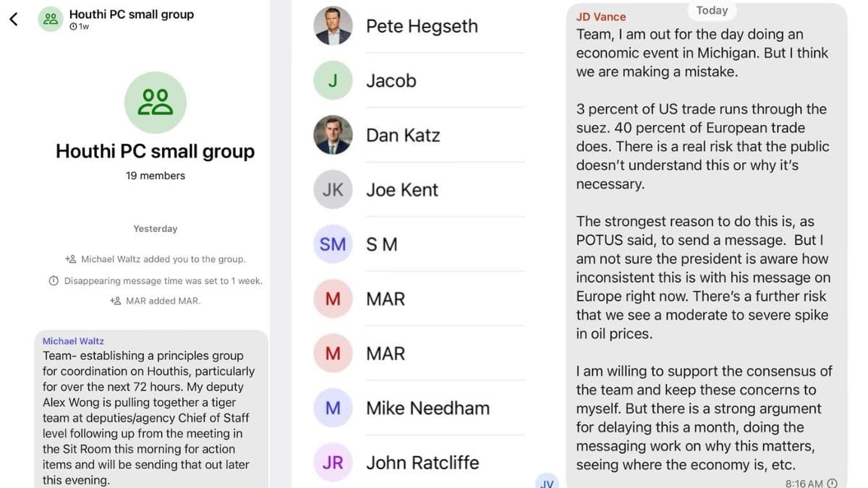Open Dan Katz's profile photo
This screenshot has width=868, height=488.
click(333, 135)
